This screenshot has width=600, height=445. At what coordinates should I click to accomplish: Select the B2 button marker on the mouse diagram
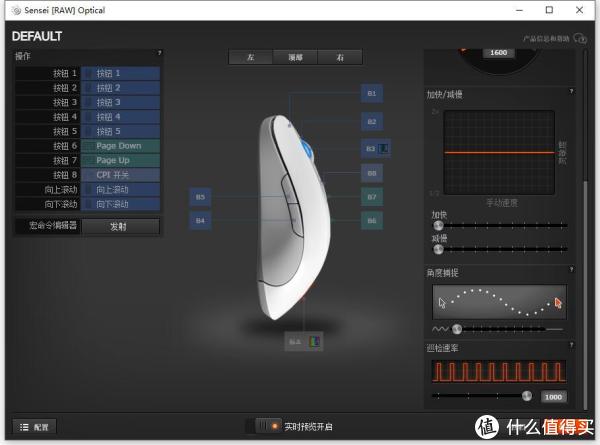coord(372,122)
